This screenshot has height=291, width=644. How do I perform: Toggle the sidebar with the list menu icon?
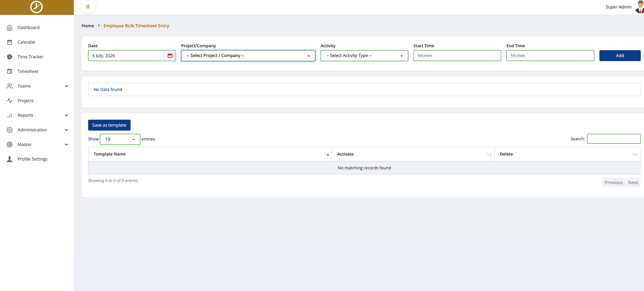click(x=88, y=6)
